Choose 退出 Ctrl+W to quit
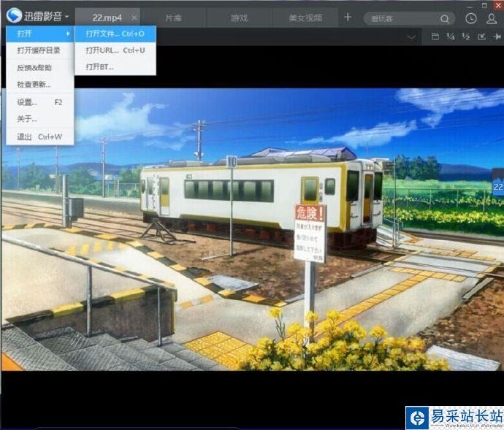This screenshot has height=430, width=504. [40, 137]
